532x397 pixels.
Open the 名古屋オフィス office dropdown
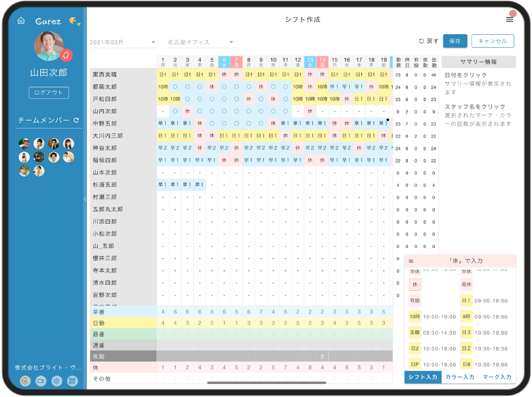(201, 43)
